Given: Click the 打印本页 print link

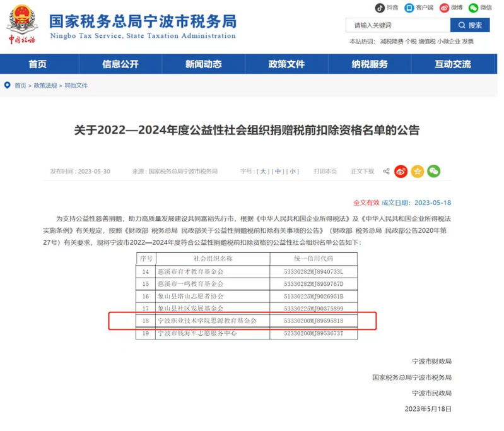Looking at the screenshot, I should coord(325,172).
